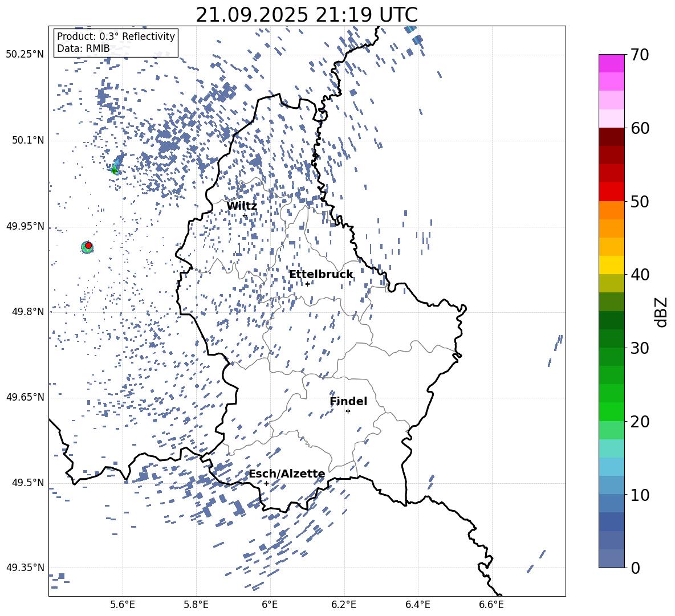
Task: Click the Findel station cross marker
Action: pos(348,411)
